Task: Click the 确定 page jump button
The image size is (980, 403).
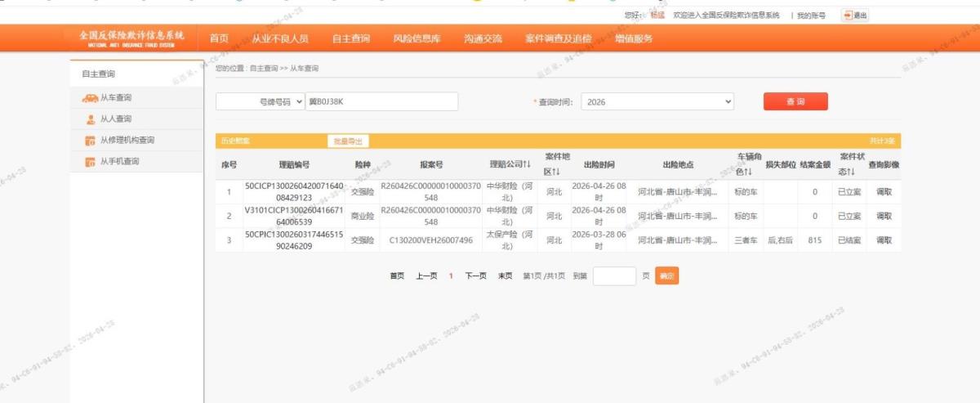Action: (x=667, y=276)
